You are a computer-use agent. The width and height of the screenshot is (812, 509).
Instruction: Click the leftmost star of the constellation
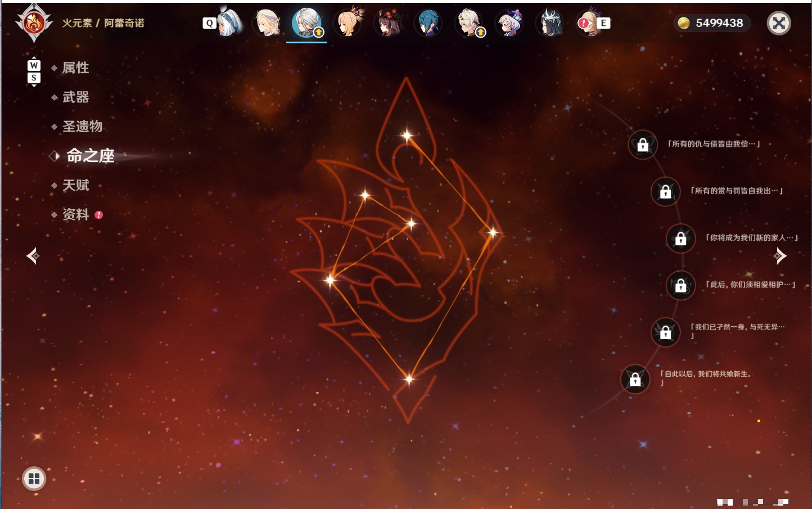331,279
